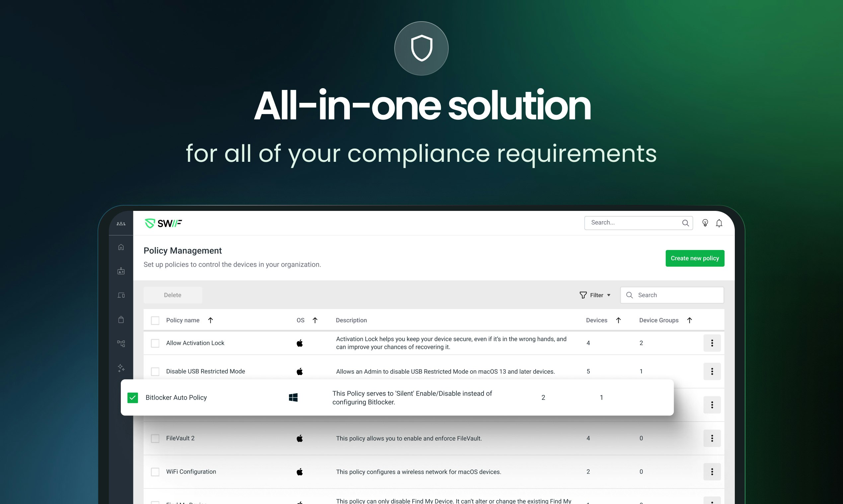Open the notifications bell icon
Viewport: 843px width, 504px height.
[719, 223]
